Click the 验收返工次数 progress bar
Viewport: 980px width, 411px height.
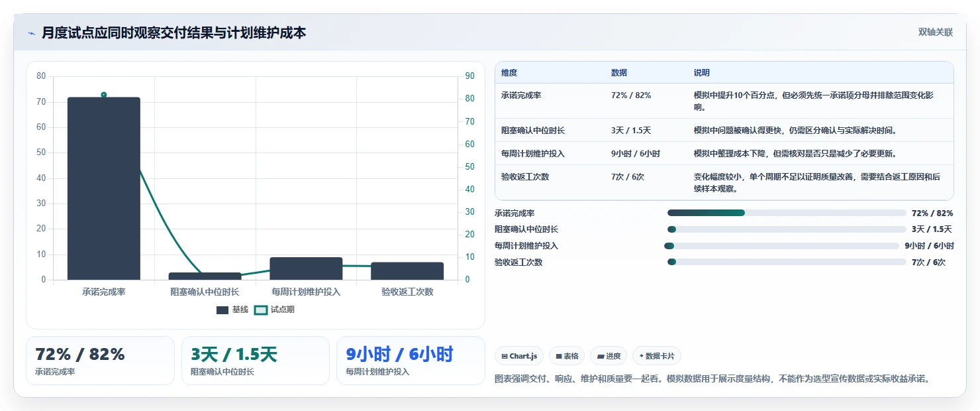787,262
